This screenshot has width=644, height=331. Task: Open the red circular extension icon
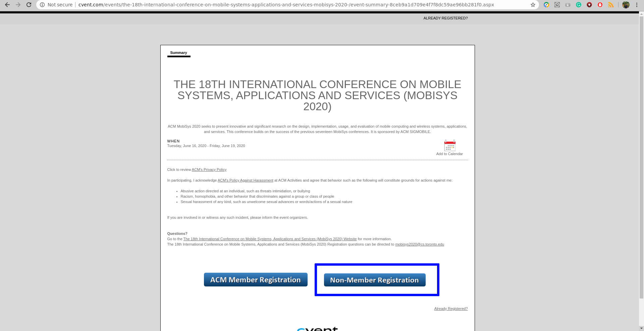(600, 5)
